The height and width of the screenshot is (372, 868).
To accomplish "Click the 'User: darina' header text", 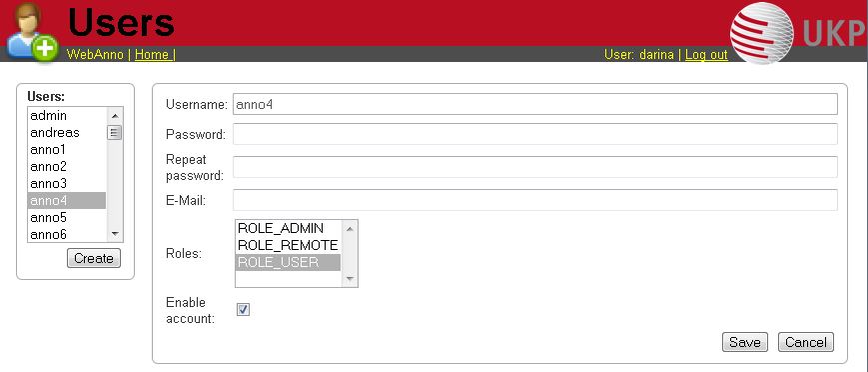I will tap(639, 54).
